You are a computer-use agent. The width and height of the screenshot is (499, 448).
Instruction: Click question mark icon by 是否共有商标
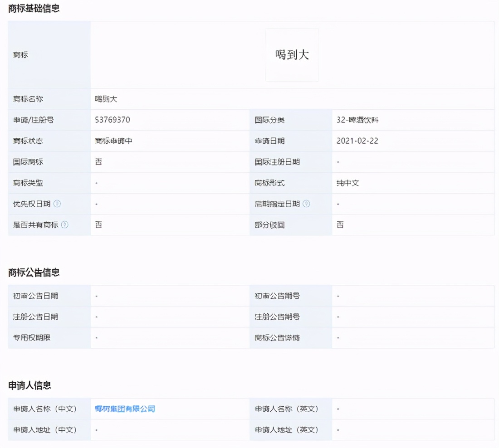(64, 225)
